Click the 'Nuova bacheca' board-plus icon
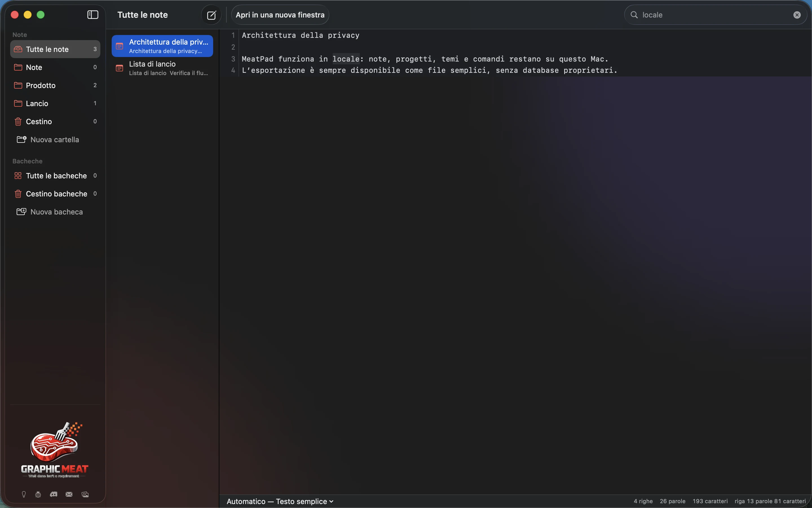 click(x=21, y=212)
